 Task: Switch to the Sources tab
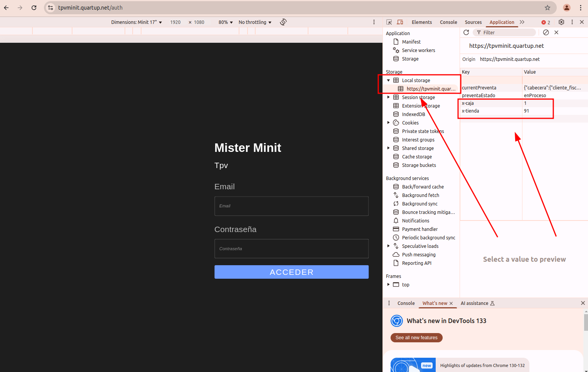(x=473, y=22)
